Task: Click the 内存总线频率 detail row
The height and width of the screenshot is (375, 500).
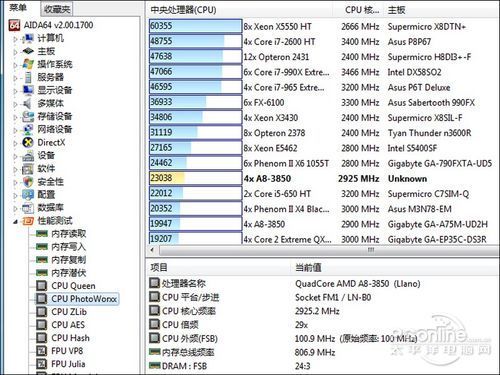Action: [323, 352]
